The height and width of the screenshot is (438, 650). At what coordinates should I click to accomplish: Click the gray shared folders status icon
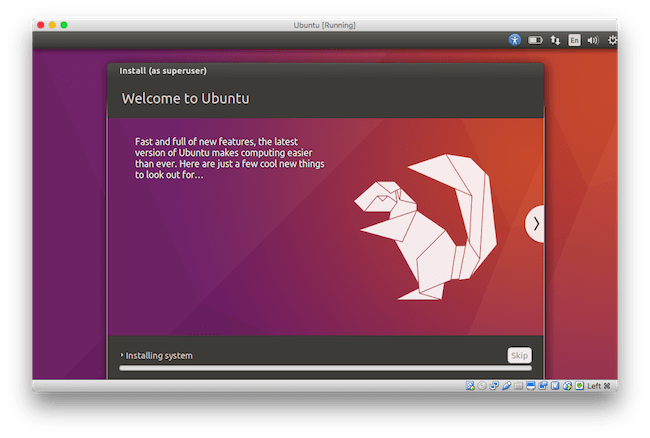click(x=518, y=386)
